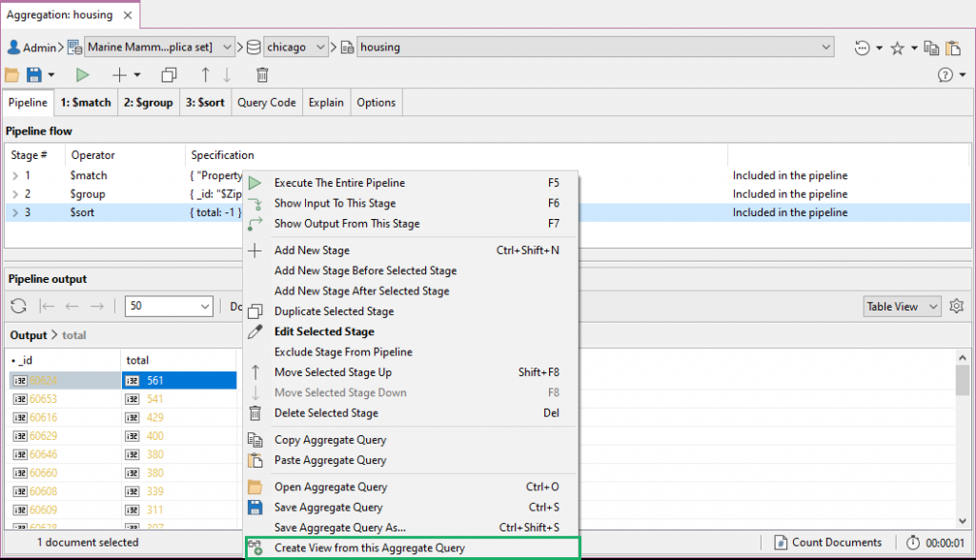This screenshot has width=976, height=560.
Task: Expand stage 1 $match row
Action: [x=15, y=176]
